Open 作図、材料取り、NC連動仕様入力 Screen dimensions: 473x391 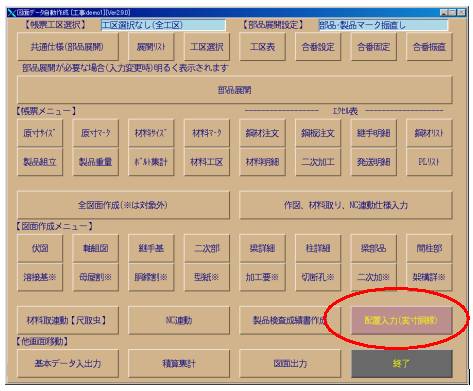[x=346, y=205]
